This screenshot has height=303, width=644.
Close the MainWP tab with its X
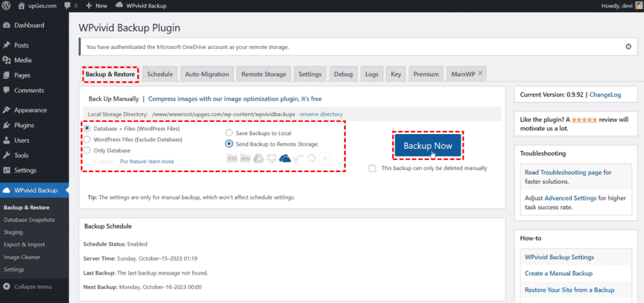[480, 73]
